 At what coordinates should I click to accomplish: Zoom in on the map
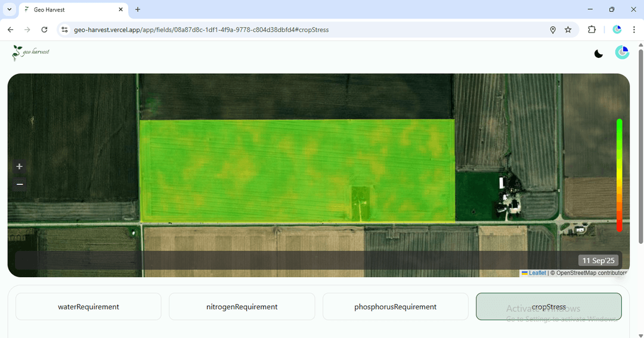(x=20, y=166)
